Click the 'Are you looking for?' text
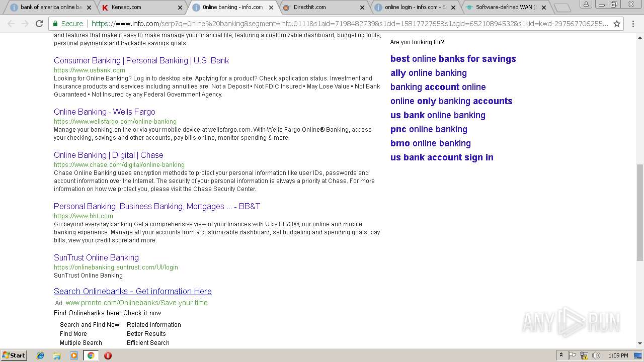The image size is (644, 362). coord(417,42)
